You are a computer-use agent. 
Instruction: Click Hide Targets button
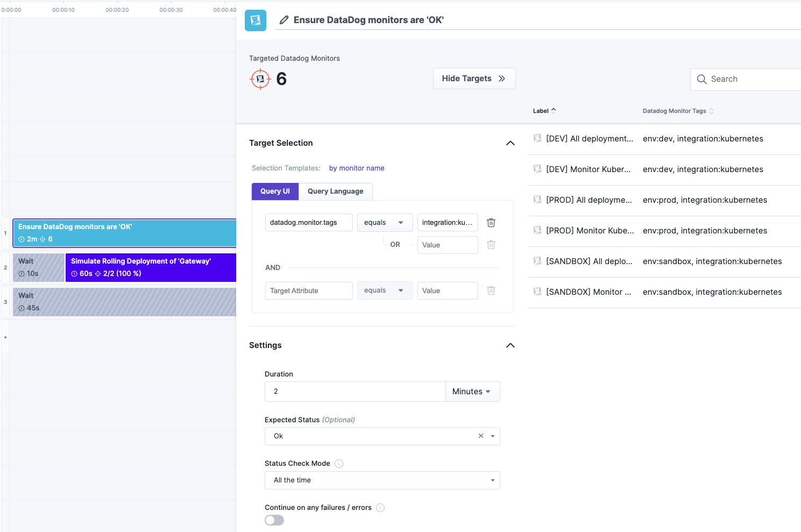474,79
